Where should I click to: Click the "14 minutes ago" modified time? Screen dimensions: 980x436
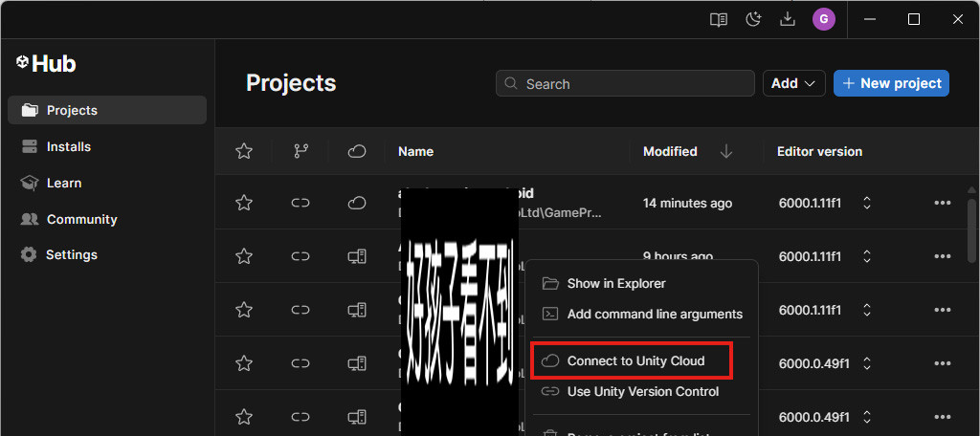pos(687,203)
